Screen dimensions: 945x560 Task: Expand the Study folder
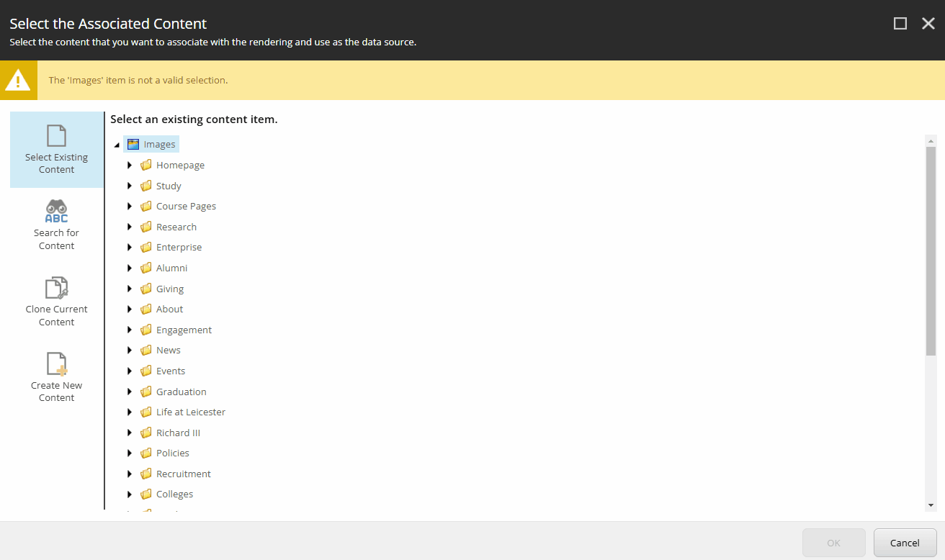[130, 186]
